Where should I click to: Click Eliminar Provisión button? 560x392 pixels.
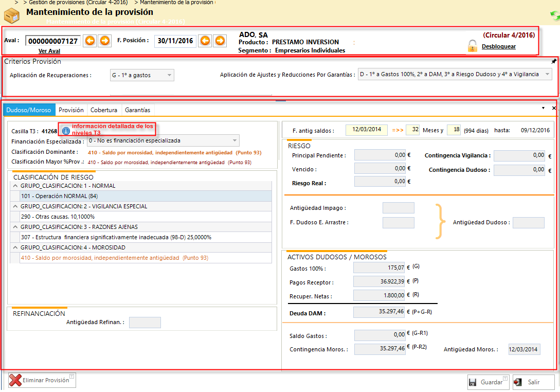[x=42, y=380]
